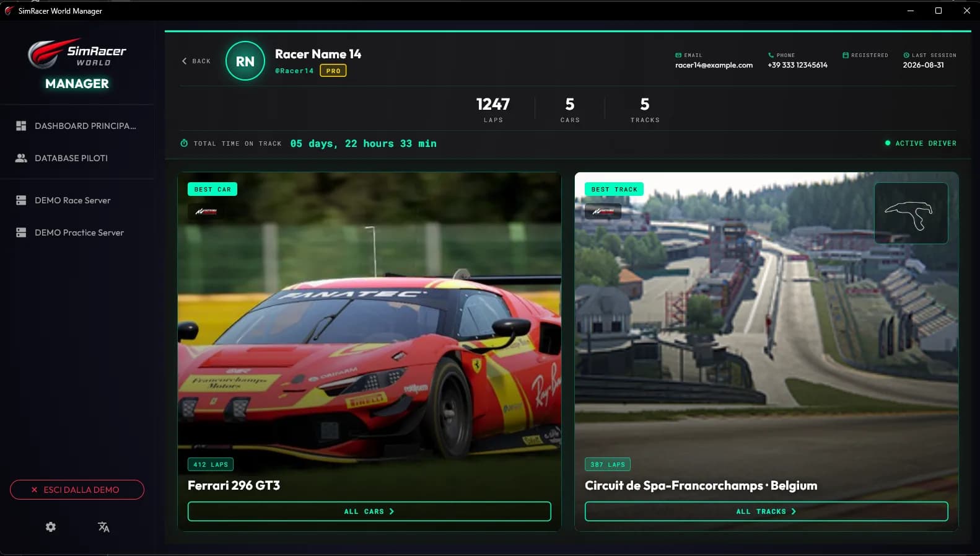
Task: Click the app icon in title bar
Action: coord(9,11)
